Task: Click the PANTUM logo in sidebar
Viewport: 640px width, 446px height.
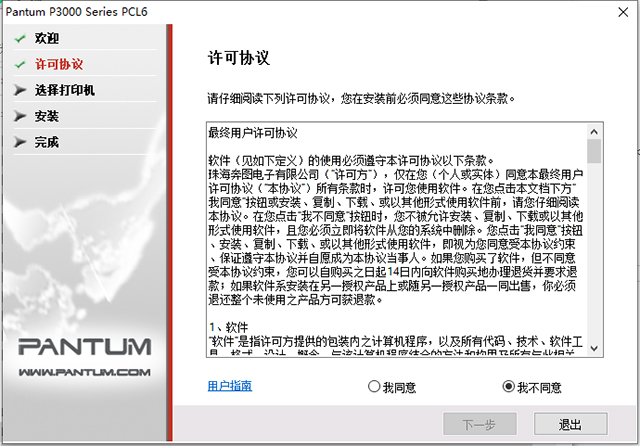Action: (x=85, y=347)
